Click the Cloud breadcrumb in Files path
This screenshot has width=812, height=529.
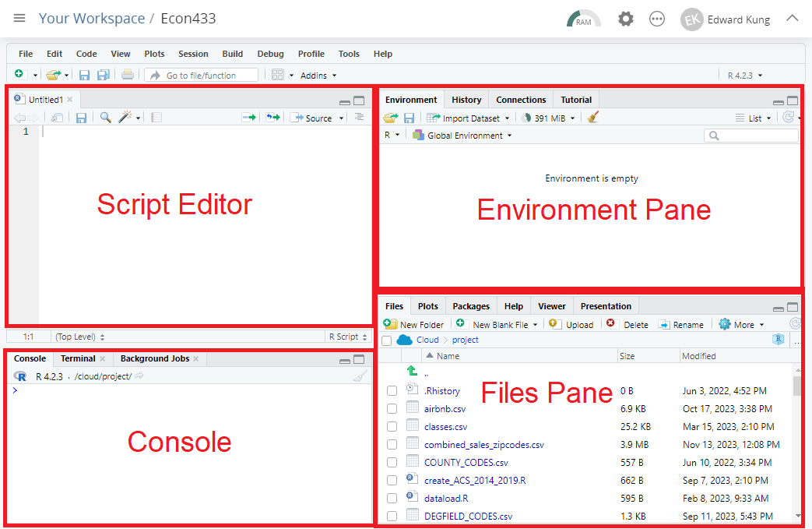pos(427,340)
